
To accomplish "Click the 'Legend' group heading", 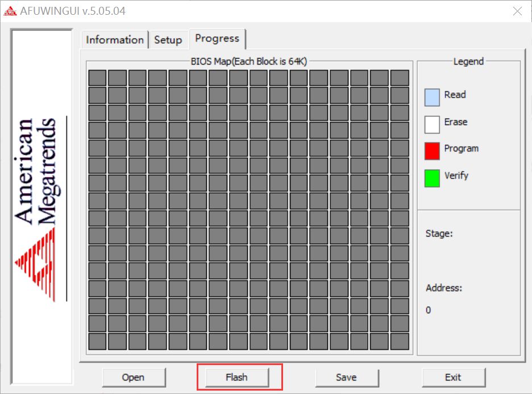I will (468, 61).
